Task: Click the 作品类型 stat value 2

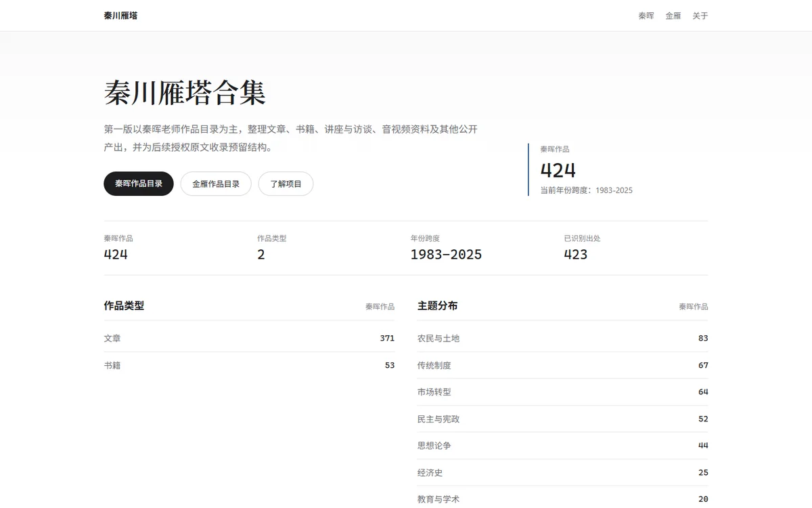Action: point(261,255)
